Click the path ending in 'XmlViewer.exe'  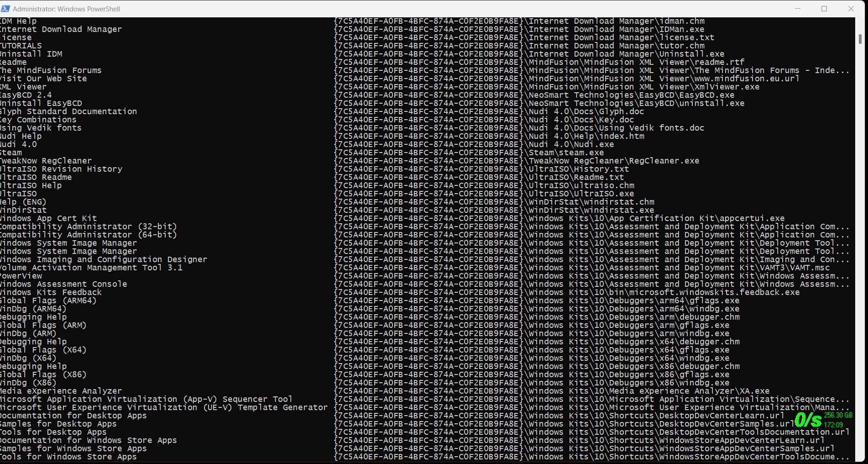click(x=547, y=87)
